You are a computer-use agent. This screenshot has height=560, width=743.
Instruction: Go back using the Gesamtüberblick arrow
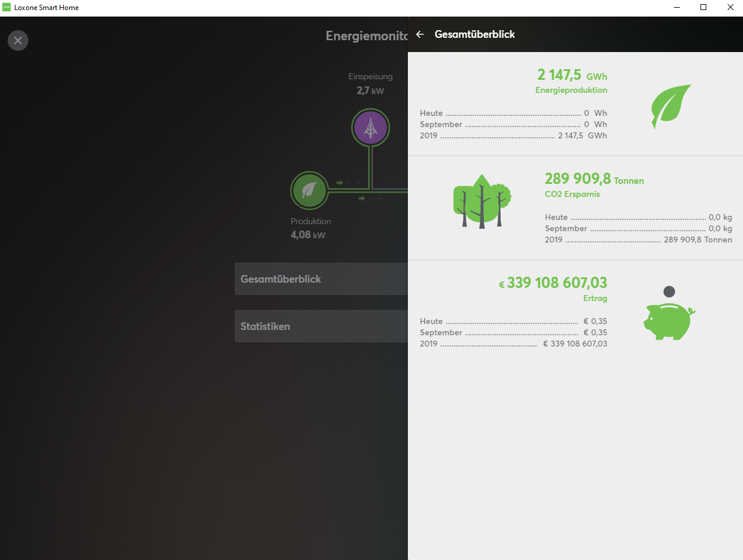coord(420,34)
